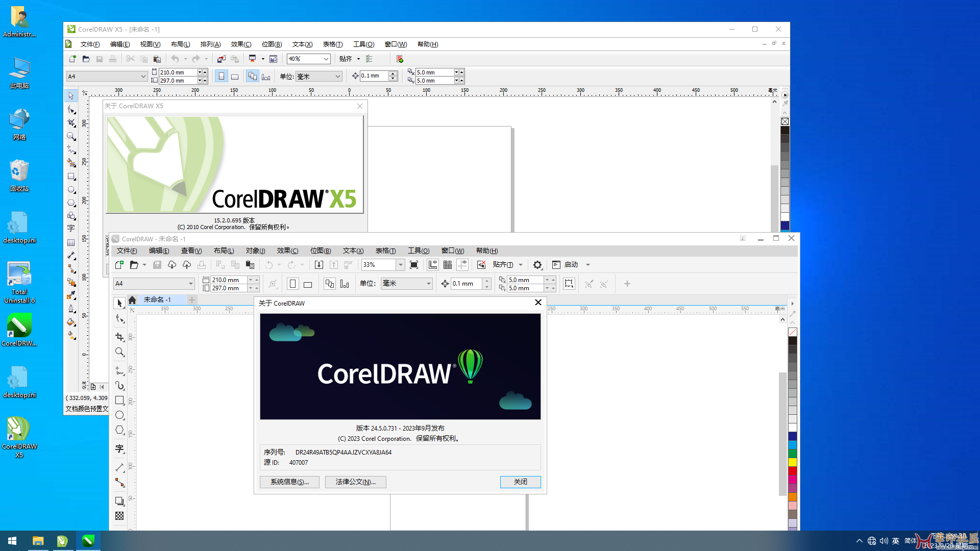Expand the A4 page size dropdown in lower window

(x=190, y=284)
